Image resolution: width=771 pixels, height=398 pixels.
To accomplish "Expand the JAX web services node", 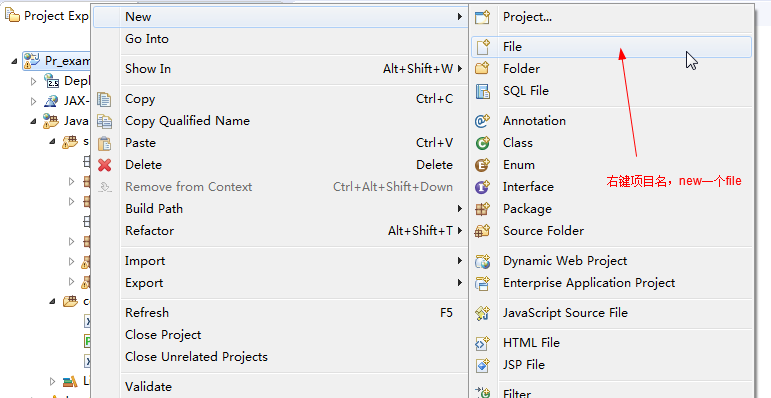I will 33,101.
